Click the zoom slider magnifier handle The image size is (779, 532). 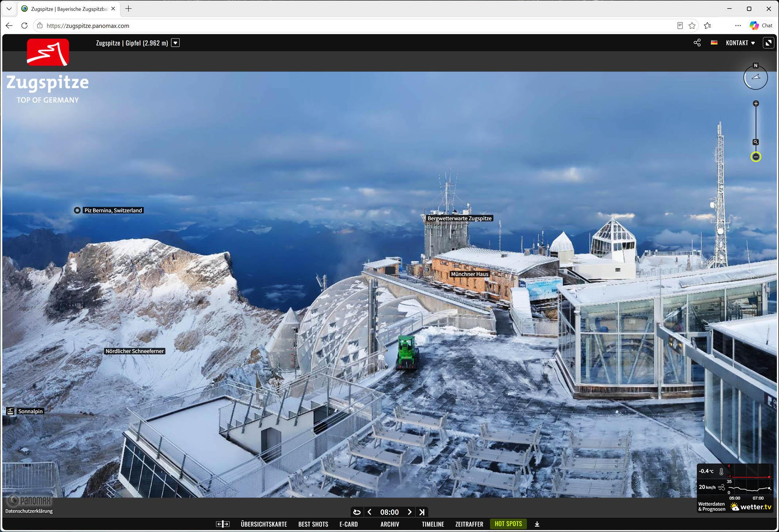click(x=756, y=142)
